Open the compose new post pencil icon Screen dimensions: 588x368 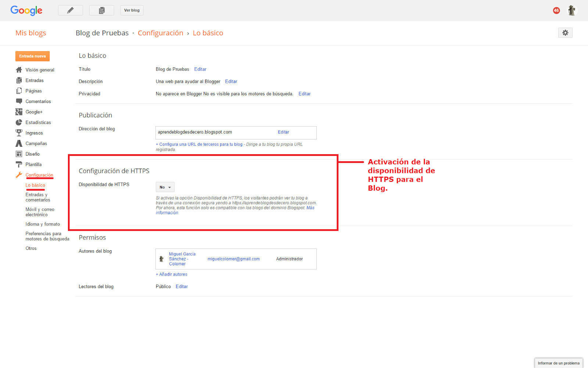tap(70, 10)
